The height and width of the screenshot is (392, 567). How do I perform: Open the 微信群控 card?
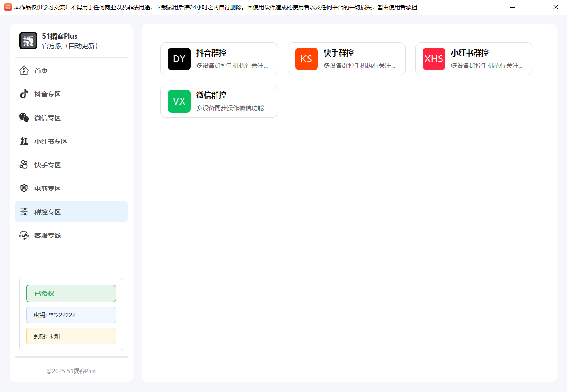pos(219,101)
